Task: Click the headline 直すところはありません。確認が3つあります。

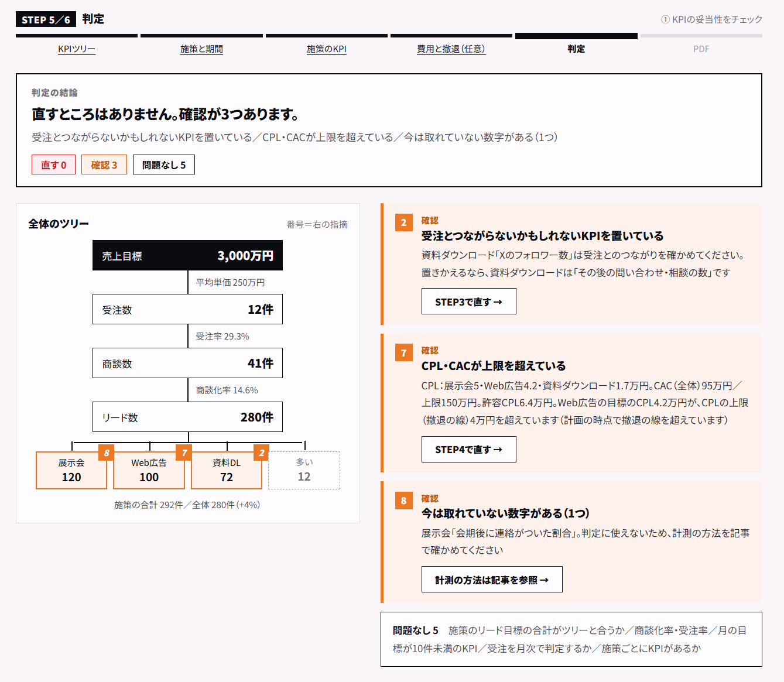Action: pos(166,114)
